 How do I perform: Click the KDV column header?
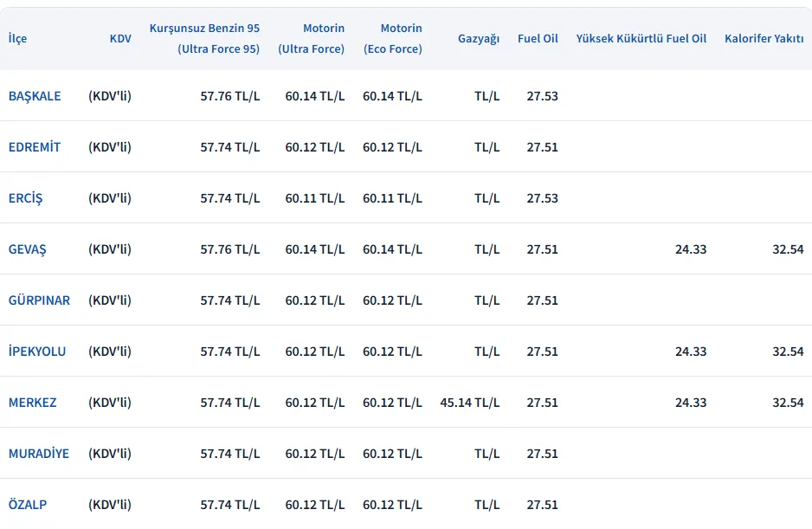pyautogui.click(x=120, y=39)
